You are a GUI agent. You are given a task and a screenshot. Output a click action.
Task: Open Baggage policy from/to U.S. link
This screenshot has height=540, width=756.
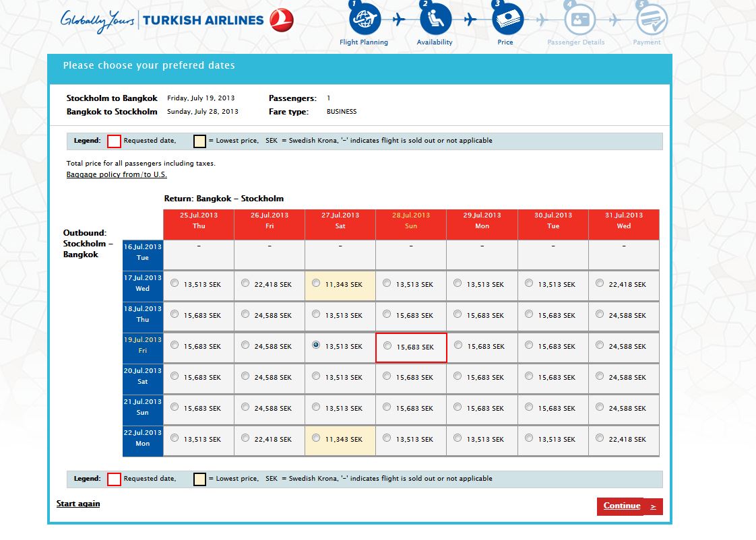click(x=117, y=174)
